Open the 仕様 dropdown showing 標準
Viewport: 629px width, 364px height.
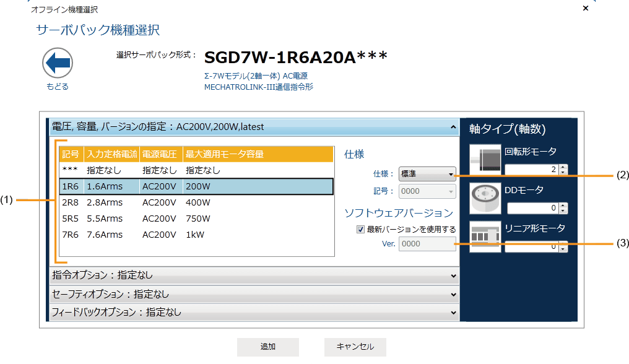427,175
